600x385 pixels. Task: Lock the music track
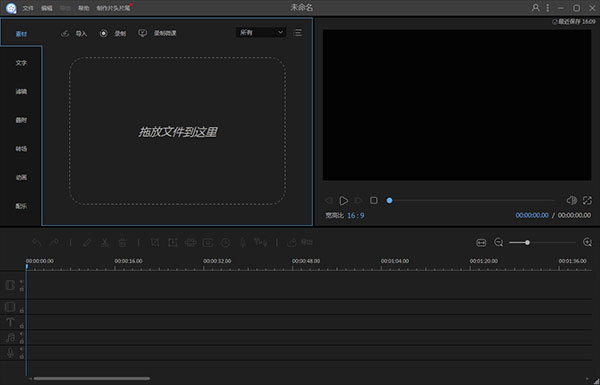tap(21, 341)
